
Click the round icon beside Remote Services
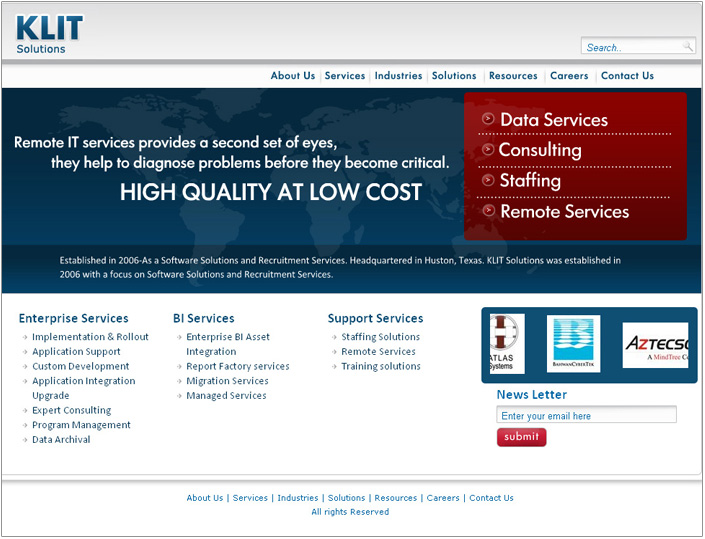[488, 211]
